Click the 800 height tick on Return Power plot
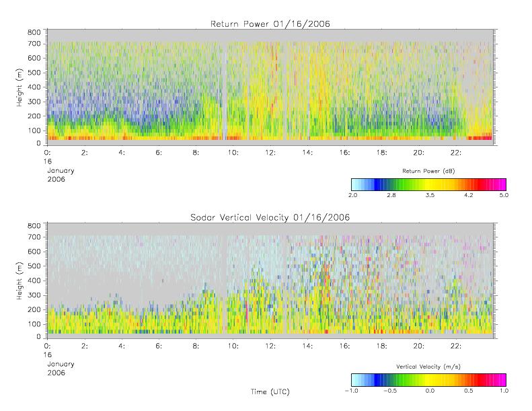This screenshot has height=411, width=532. 34,32
